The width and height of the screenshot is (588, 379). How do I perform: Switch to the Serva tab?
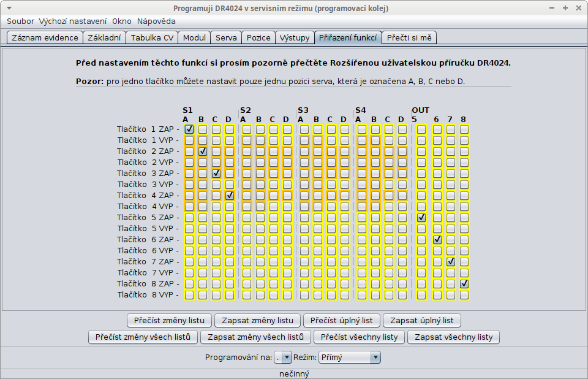click(x=226, y=37)
